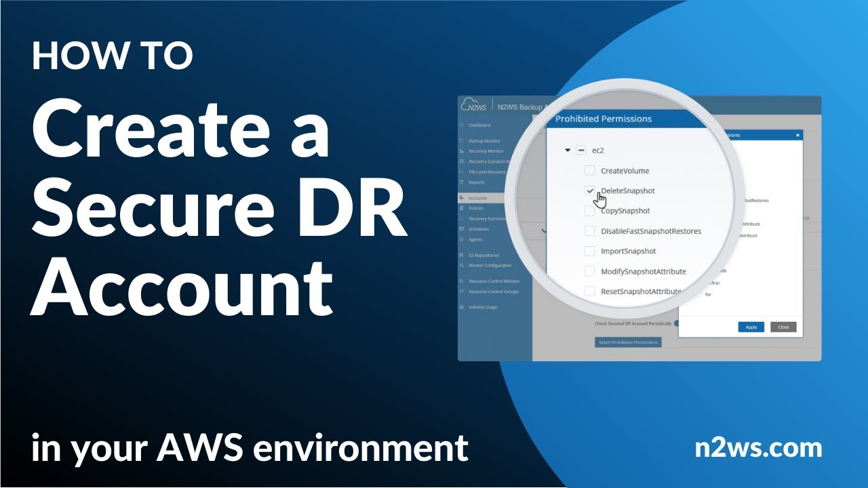
Task: Click Apply in the permissions dialog
Action: (x=751, y=327)
